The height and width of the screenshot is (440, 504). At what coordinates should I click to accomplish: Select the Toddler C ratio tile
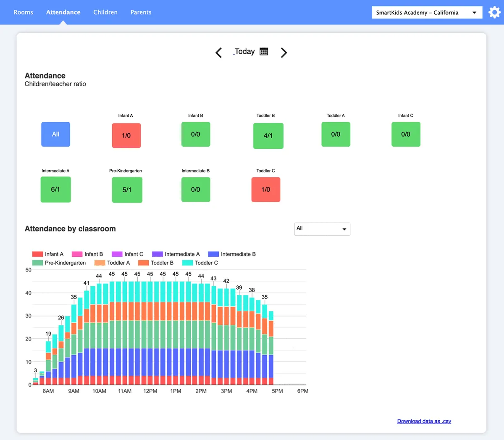coord(265,190)
